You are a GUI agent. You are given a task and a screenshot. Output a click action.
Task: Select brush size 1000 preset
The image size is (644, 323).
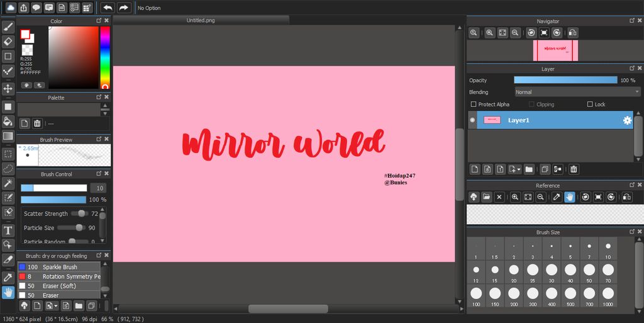608,296
